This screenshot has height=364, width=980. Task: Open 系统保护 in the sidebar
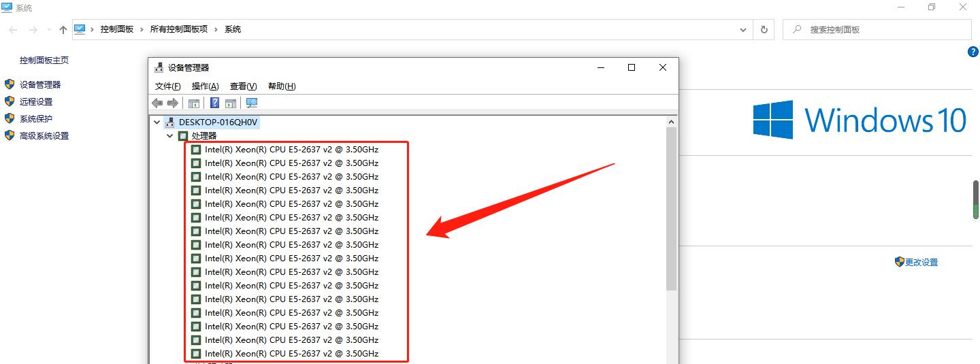coord(36,118)
